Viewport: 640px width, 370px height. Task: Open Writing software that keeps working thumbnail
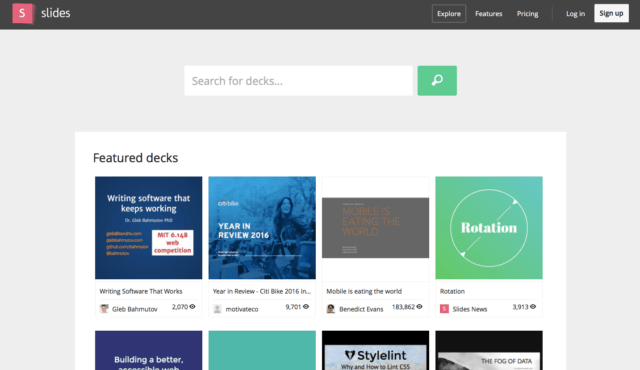[x=149, y=228]
